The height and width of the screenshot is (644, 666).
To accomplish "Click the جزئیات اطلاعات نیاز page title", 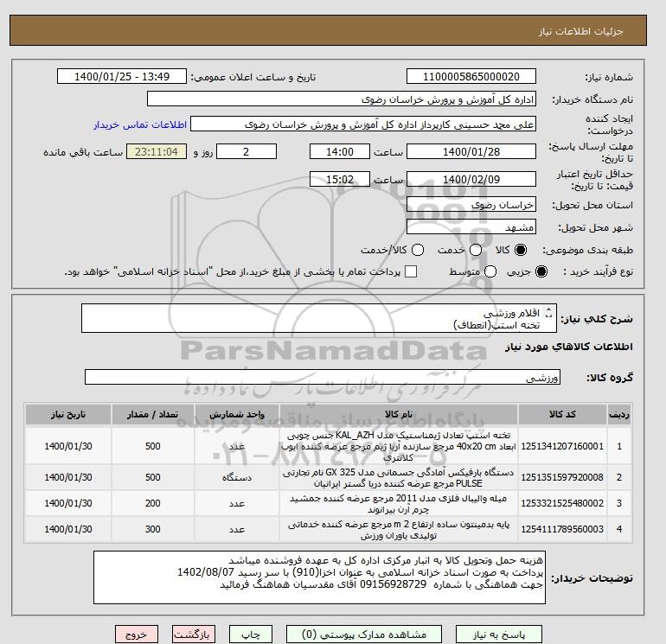I will coord(580,31).
